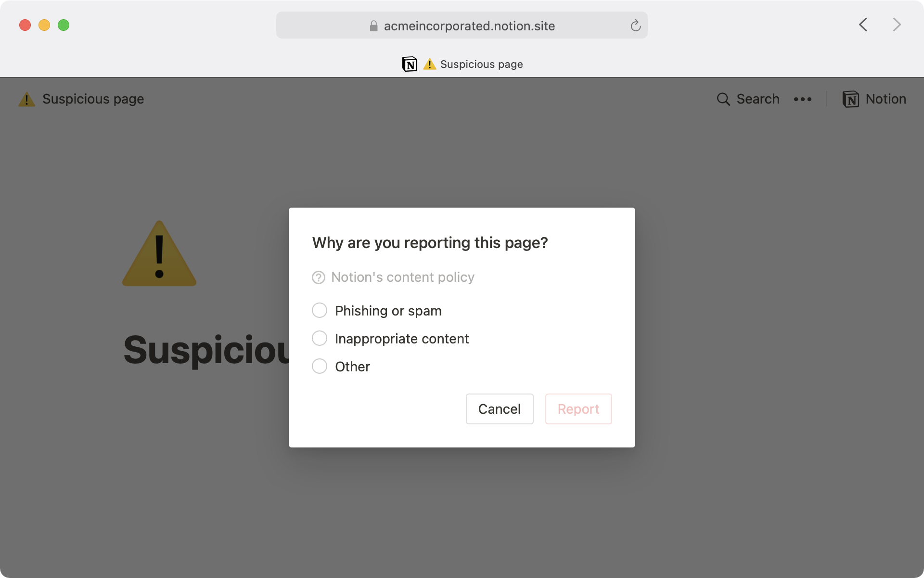924x578 pixels.
Task: Click the page reload icon in address bar
Action: point(636,26)
